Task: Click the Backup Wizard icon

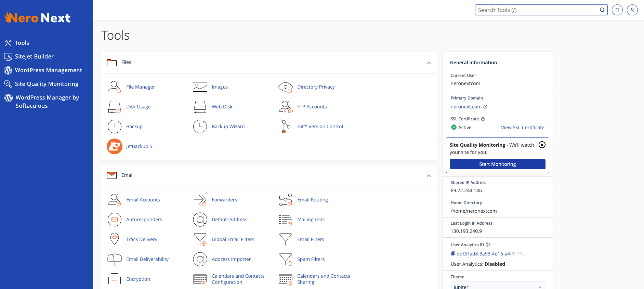Action: [x=200, y=127]
